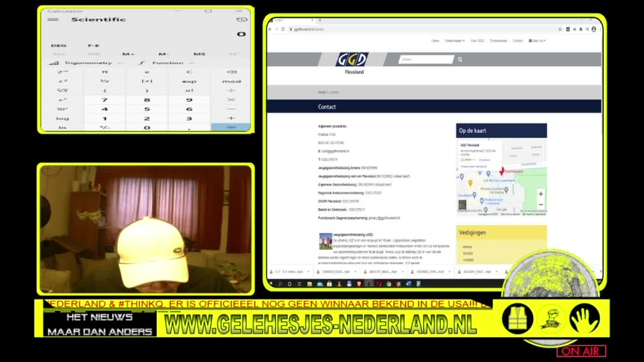Image resolution: width=644 pixels, height=362 pixels.
Task: Click the multiply operator key
Action: [x=231, y=100]
